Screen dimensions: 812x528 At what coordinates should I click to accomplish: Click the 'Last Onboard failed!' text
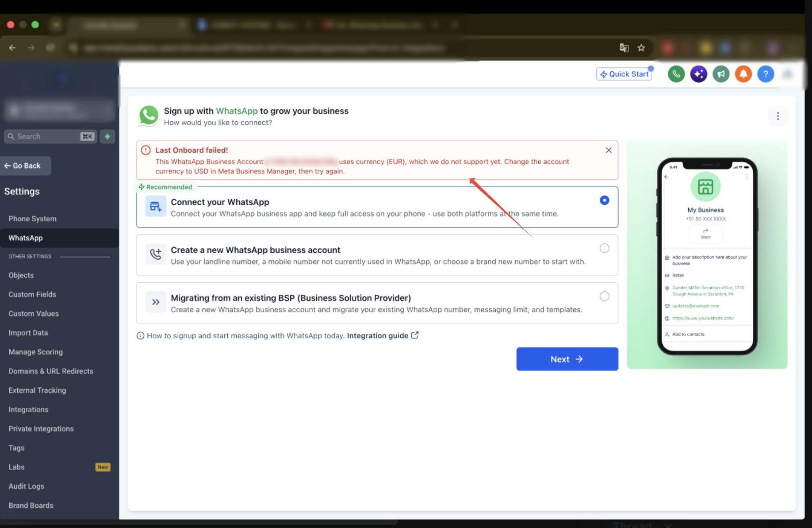192,150
